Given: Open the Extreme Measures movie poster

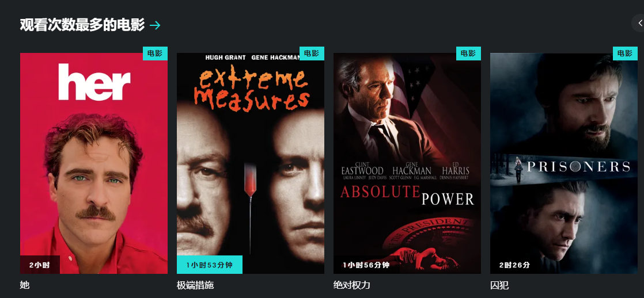Looking at the screenshot, I should (x=251, y=163).
